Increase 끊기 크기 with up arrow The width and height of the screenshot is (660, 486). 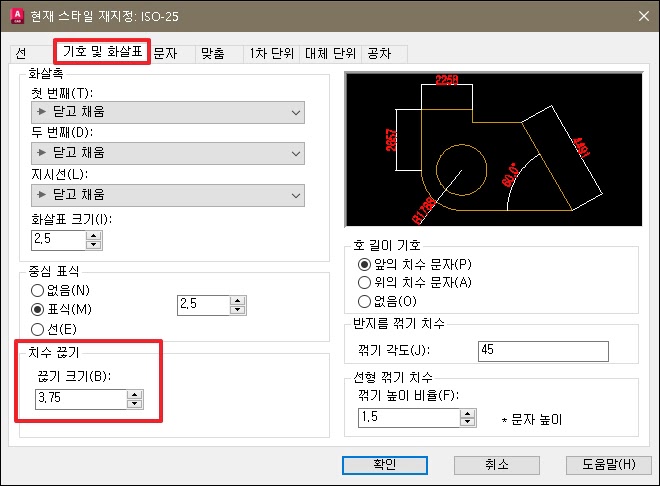(135, 395)
